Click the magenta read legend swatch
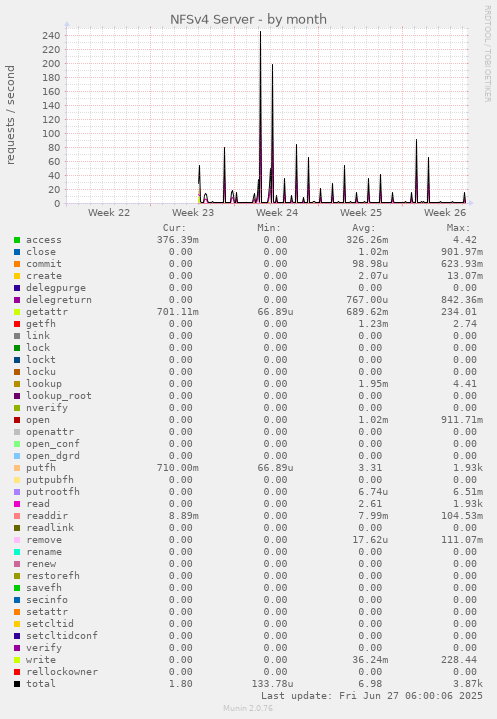Viewport: 497px width, 719px height. (17, 504)
